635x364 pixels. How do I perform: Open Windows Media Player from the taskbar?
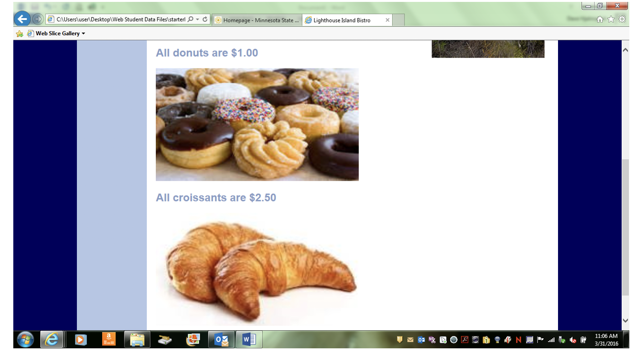pyautogui.click(x=80, y=339)
